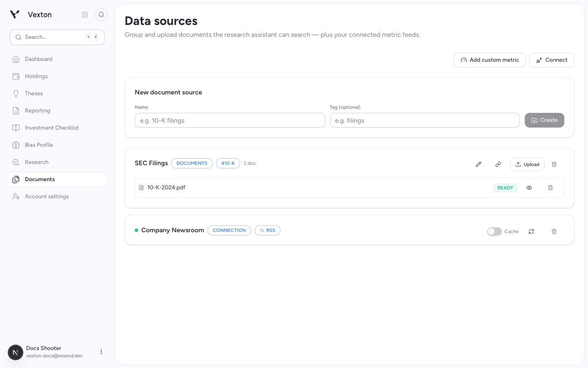Viewport: 588px width, 368px height.
Task: Preview 10-K-2024.pdf with eye icon
Action: pos(529,188)
